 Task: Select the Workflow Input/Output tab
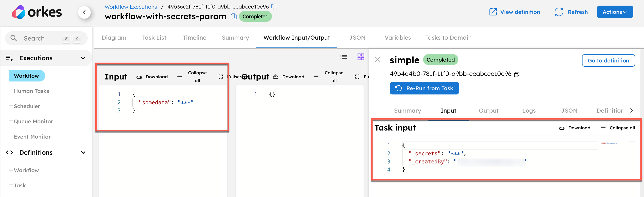[x=297, y=38]
